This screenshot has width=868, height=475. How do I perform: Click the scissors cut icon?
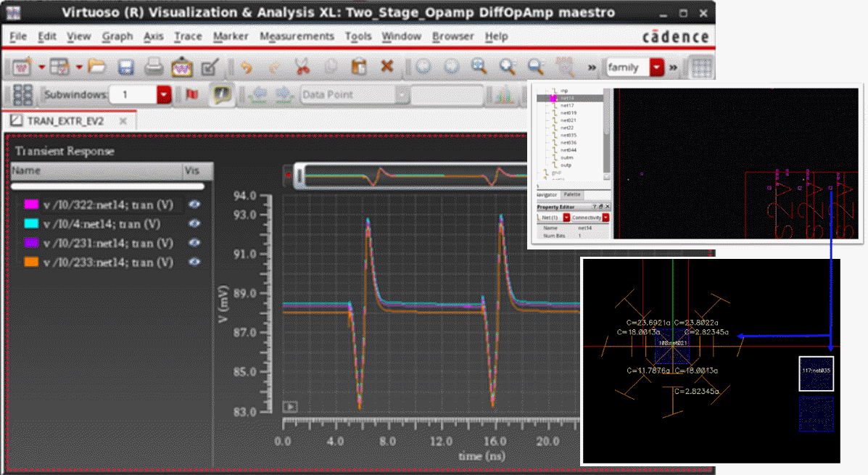pos(302,67)
